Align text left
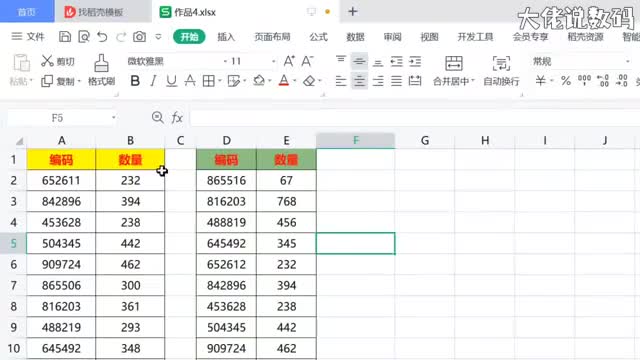Viewport: 640px width, 360px height. point(341,81)
